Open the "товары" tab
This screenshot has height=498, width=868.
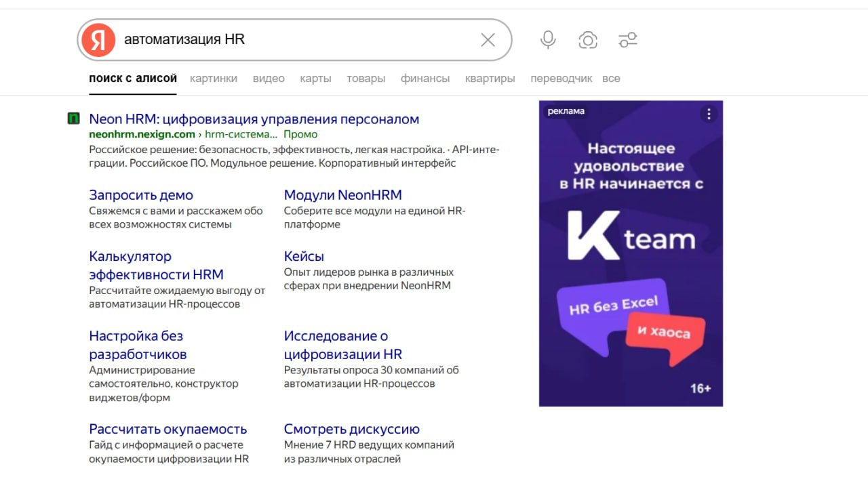click(366, 79)
